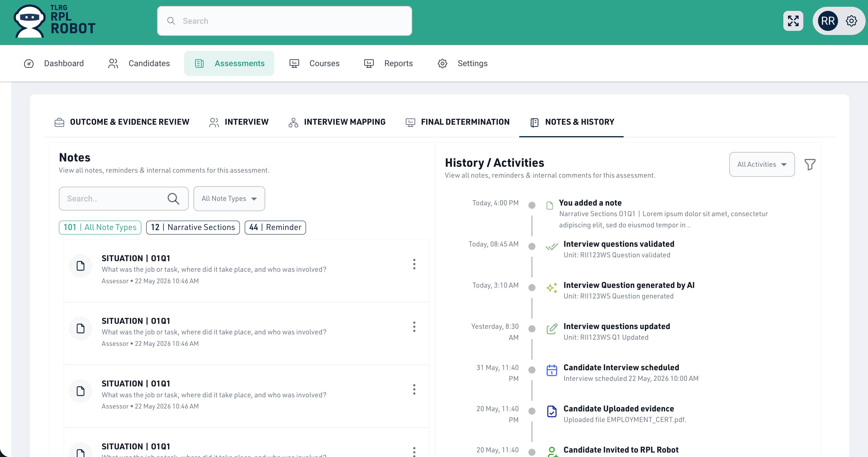The height and width of the screenshot is (457, 868).
Task: Click the magnifier in the top search bar
Action: pos(171,21)
